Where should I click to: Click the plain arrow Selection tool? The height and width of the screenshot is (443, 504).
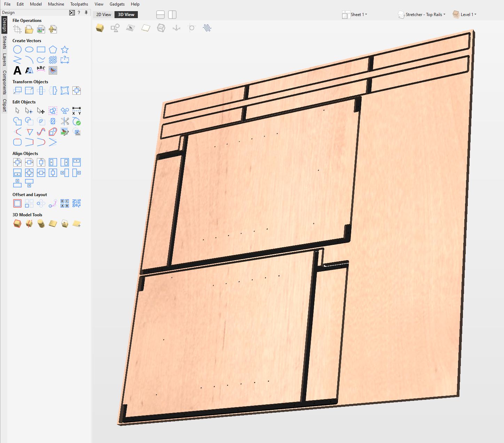17,111
